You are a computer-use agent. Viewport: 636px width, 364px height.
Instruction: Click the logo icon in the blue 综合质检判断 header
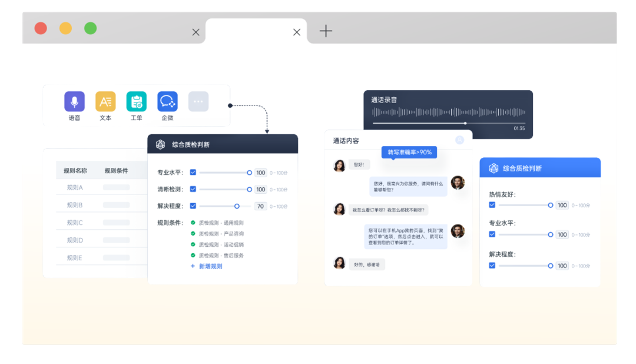tap(493, 168)
